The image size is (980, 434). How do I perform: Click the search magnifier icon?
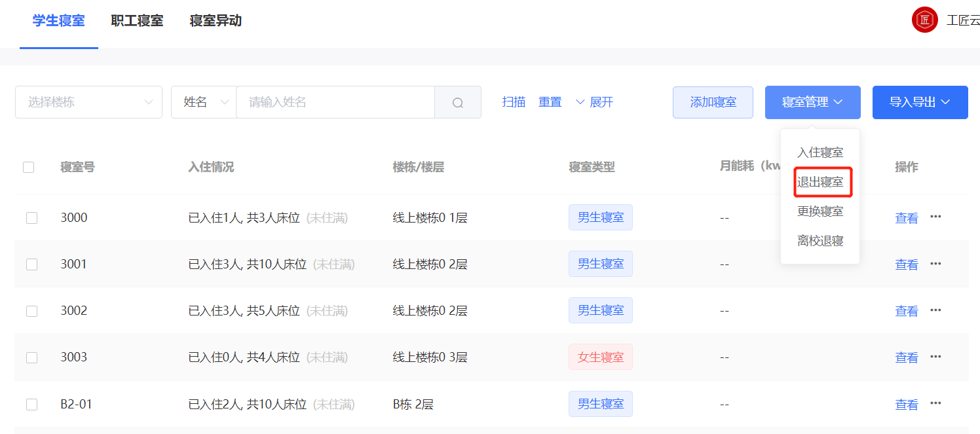(458, 103)
